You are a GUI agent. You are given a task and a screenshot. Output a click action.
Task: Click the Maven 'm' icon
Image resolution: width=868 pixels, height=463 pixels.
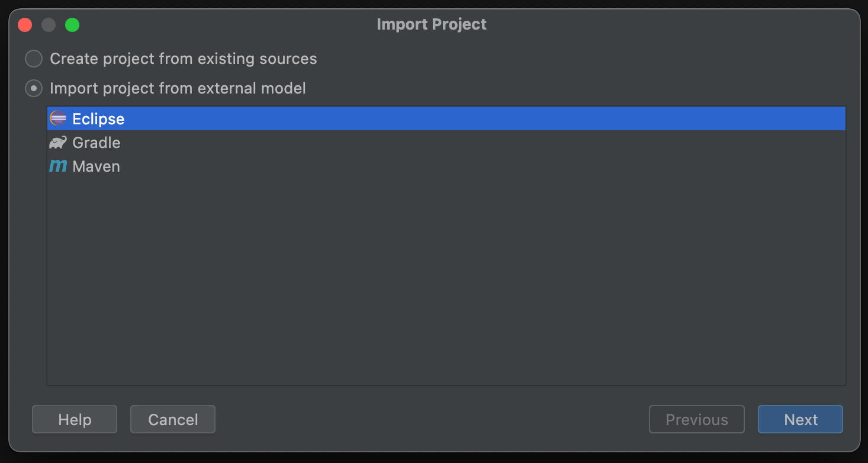point(58,166)
